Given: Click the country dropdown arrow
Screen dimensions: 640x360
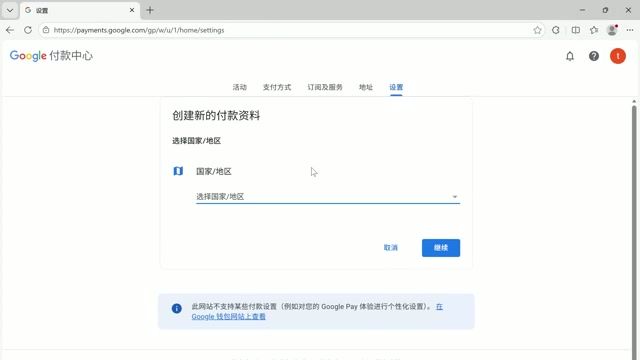Looking at the screenshot, I should click(455, 197).
